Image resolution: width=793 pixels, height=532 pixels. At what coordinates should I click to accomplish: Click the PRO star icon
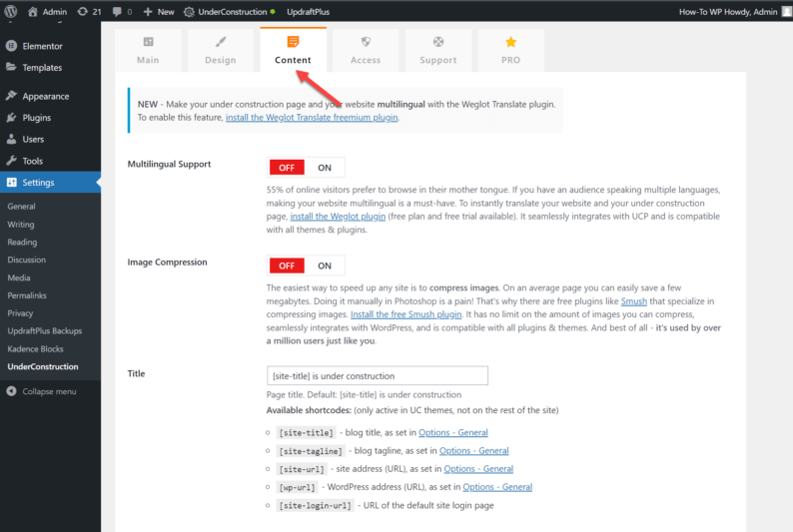(510, 42)
